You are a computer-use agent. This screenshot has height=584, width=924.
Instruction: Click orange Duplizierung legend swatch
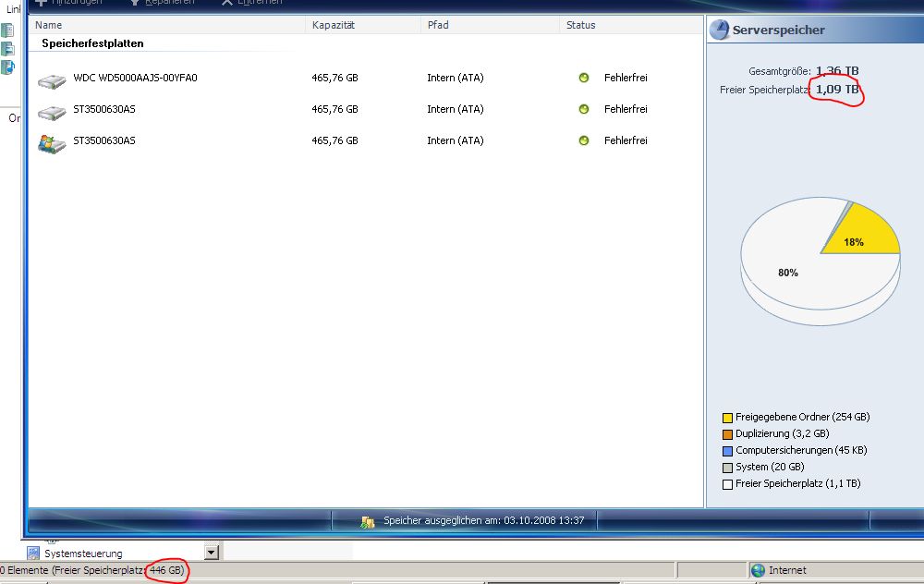[728, 434]
